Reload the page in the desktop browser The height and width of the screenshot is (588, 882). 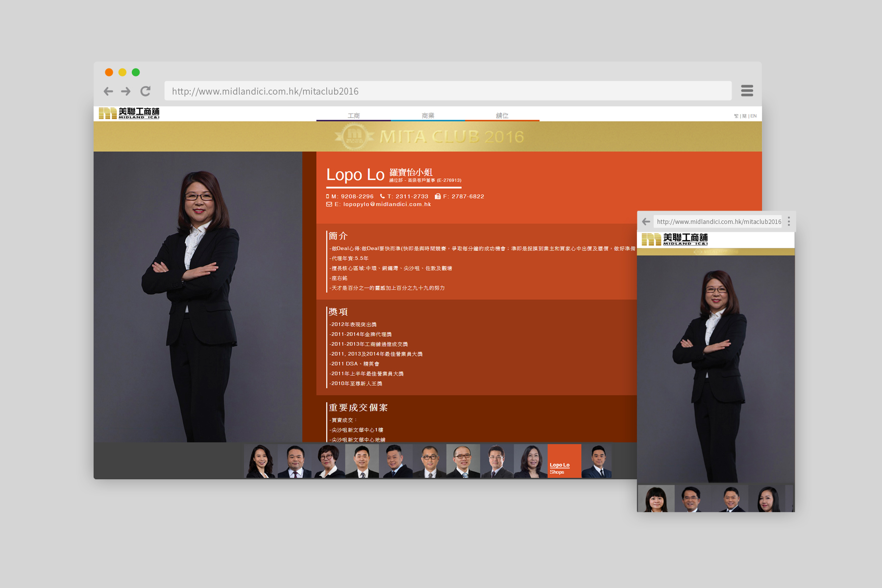tap(146, 91)
